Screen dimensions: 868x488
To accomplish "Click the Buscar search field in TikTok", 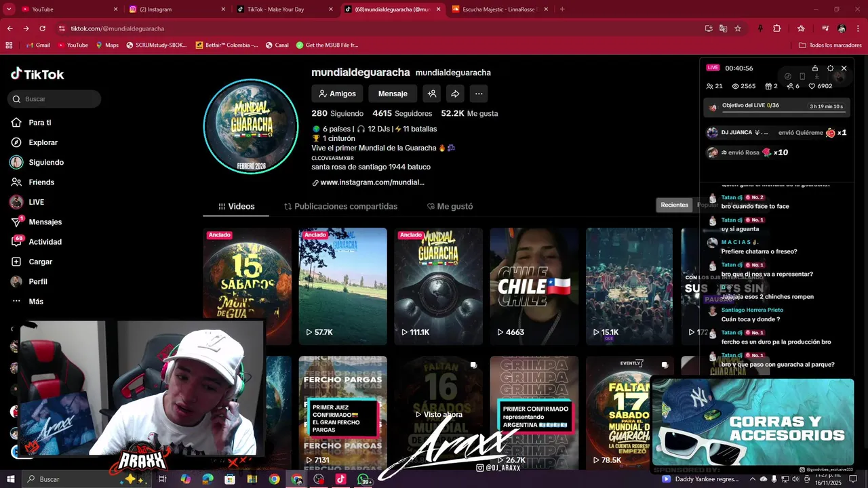I will tap(55, 99).
